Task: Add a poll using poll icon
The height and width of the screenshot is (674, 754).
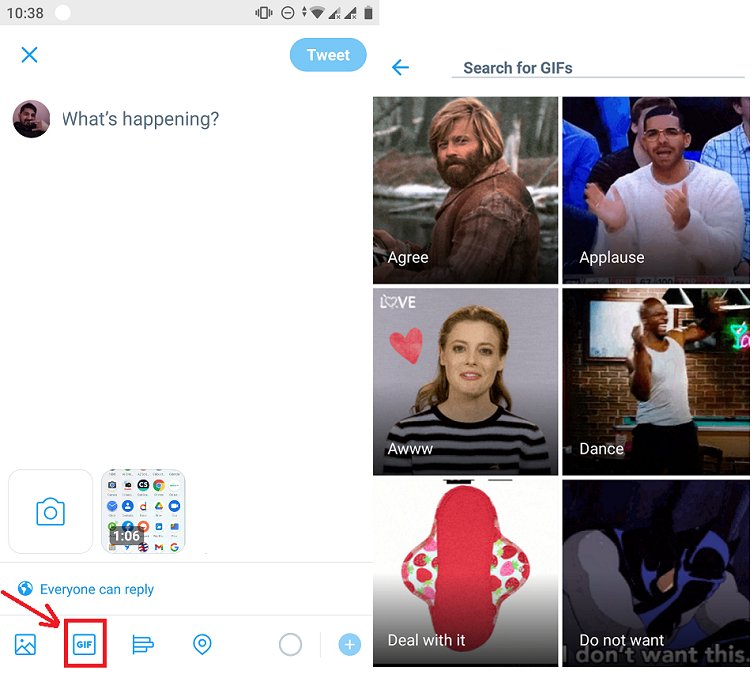Action: coord(143,645)
